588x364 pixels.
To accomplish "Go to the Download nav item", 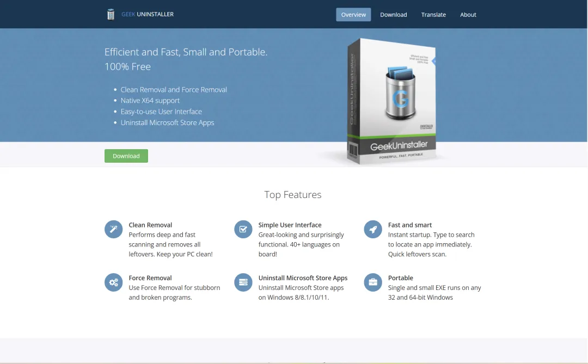I will pos(394,15).
